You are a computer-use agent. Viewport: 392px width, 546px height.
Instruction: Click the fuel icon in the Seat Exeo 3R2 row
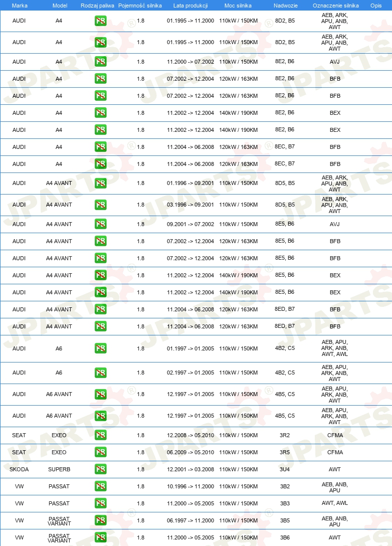(101, 435)
